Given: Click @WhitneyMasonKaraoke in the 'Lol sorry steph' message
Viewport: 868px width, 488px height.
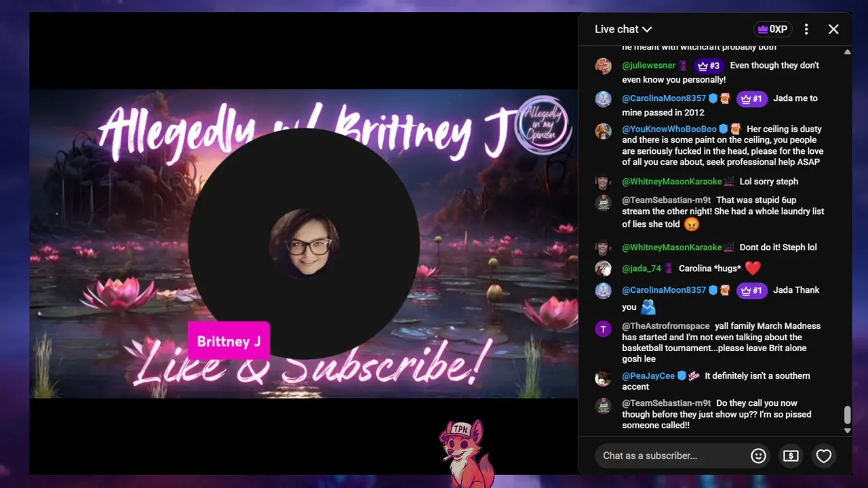Looking at the screenshot, I should pyautogui.click(x=672, y=182).
